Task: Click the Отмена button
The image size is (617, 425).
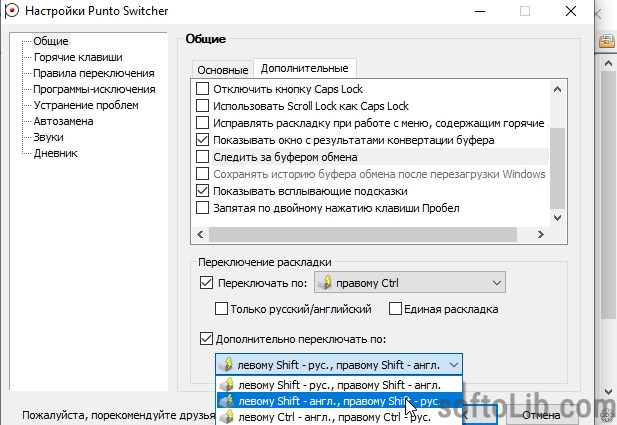Action: (x=541, y=415)
